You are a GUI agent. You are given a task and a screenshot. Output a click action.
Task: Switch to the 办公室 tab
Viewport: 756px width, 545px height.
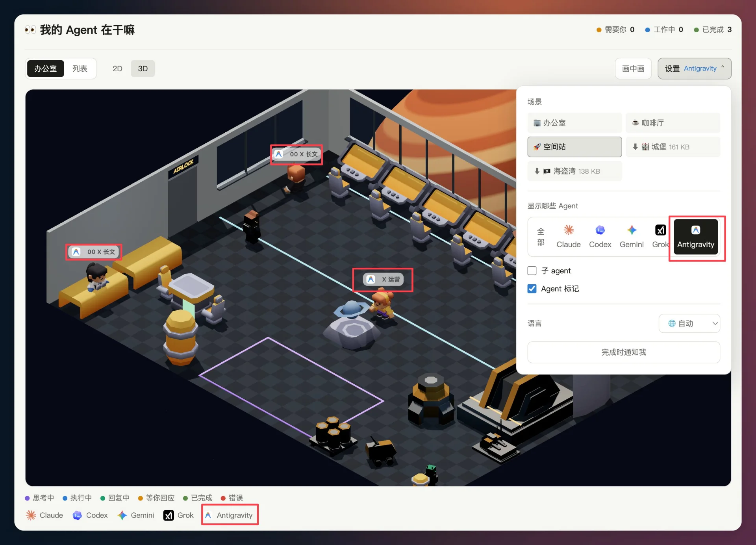click(x=45, y=69)
